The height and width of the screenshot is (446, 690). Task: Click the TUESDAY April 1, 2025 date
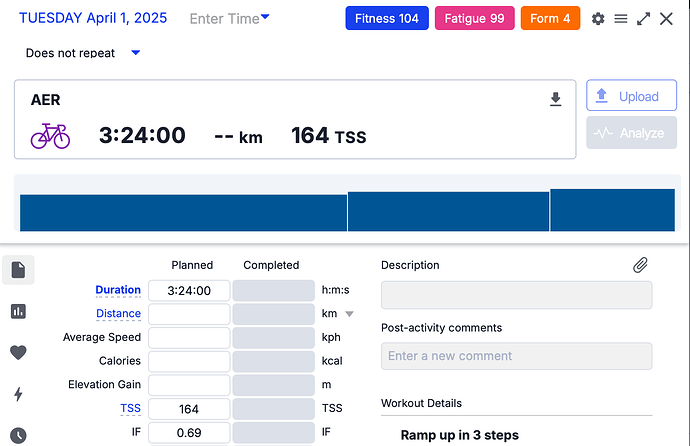coord(93,18)
